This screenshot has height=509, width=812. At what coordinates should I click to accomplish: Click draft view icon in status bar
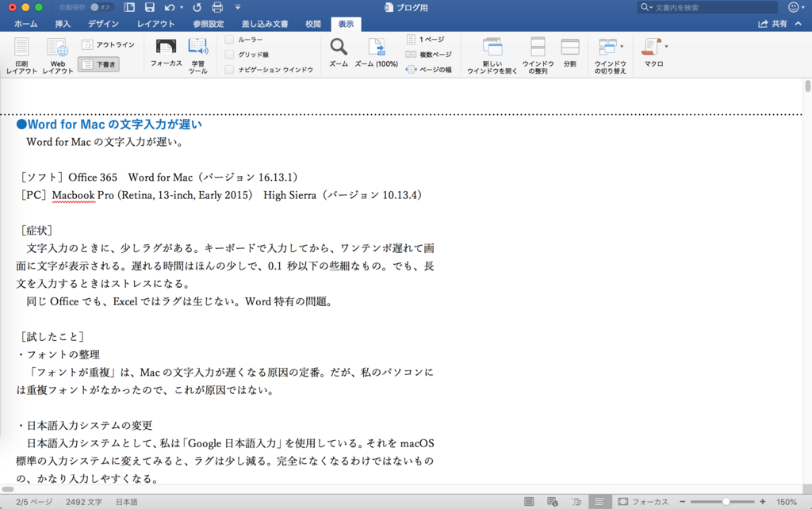[x=599, y=502]
